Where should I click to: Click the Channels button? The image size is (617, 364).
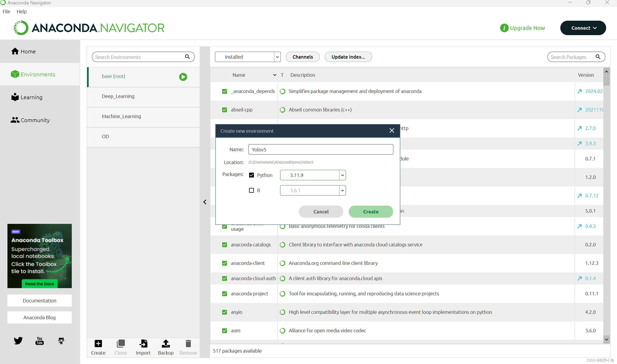302,57
